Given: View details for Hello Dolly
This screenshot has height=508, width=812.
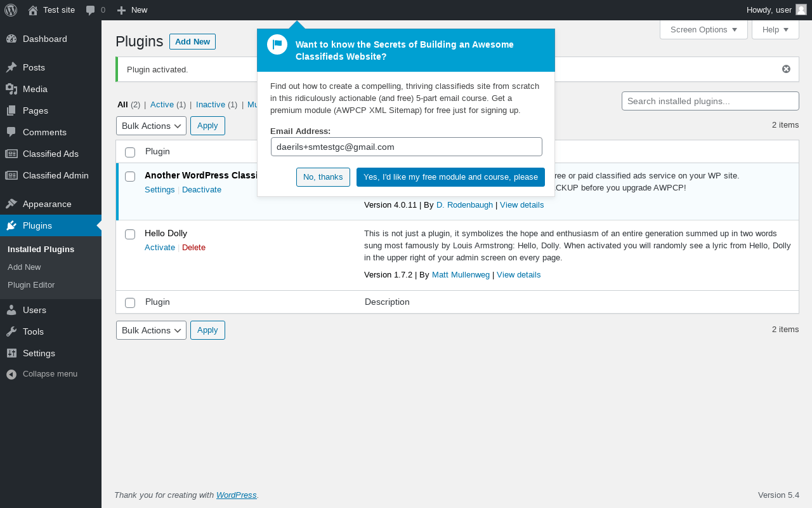Looking at the screenshot, I should [x=519, y=274].
